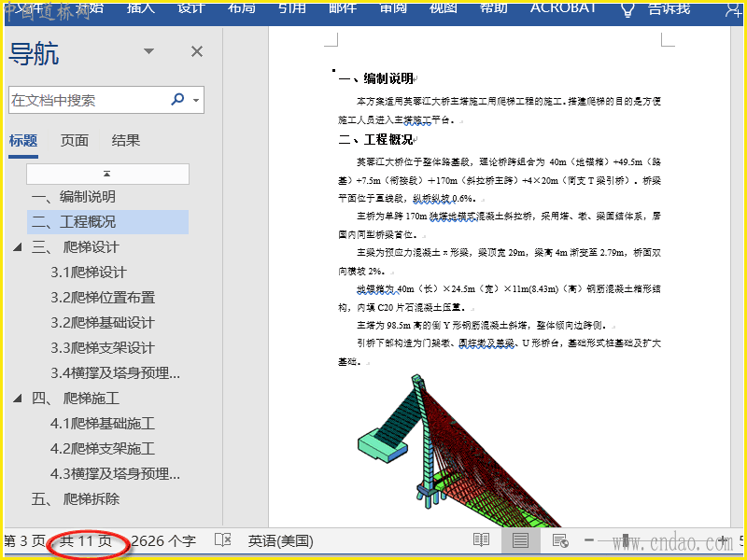Viewport: 747px width, 560px height.
Task: Click the zoom slider handle
Action: pyautogui.click(x=626, y=540)
